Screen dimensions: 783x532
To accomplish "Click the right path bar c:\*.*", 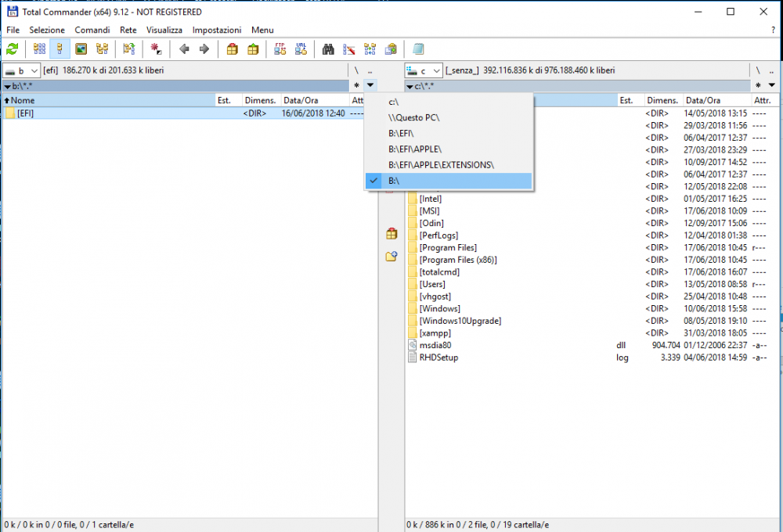I will 578,86.
